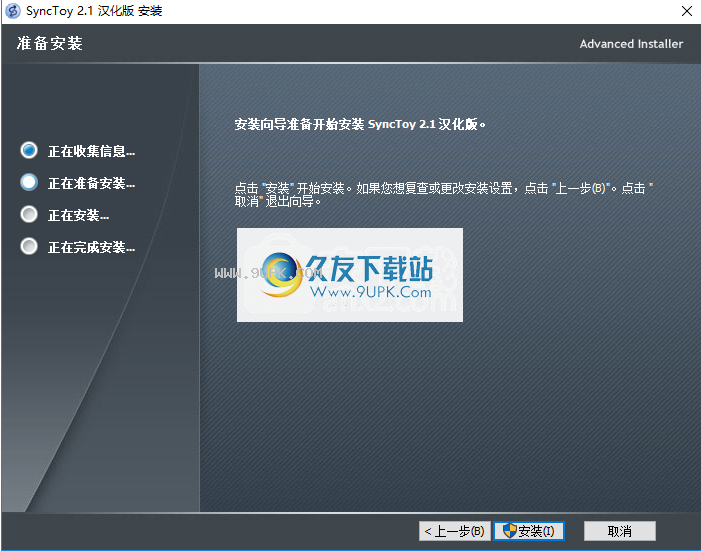Click the 久友下载站 logo image

point(350,275)
